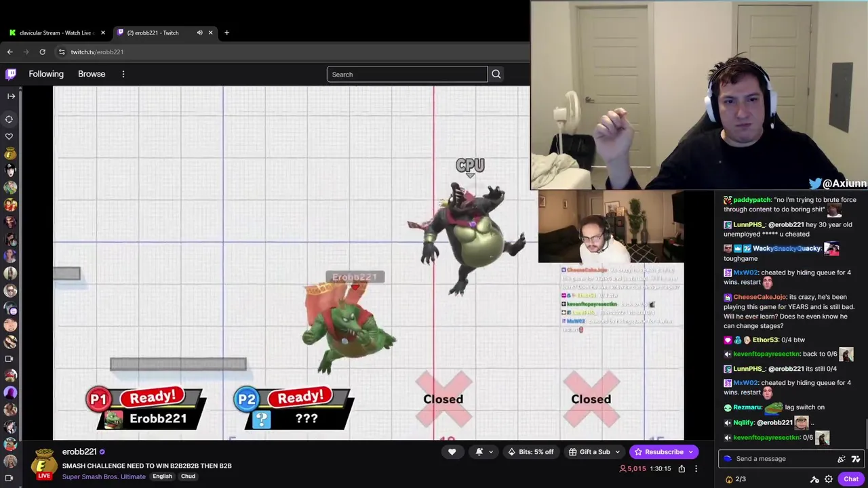This screenshot has width=868, height=488.
Task: Expand the collapsed left sidebar
Action: click(10, 96)
